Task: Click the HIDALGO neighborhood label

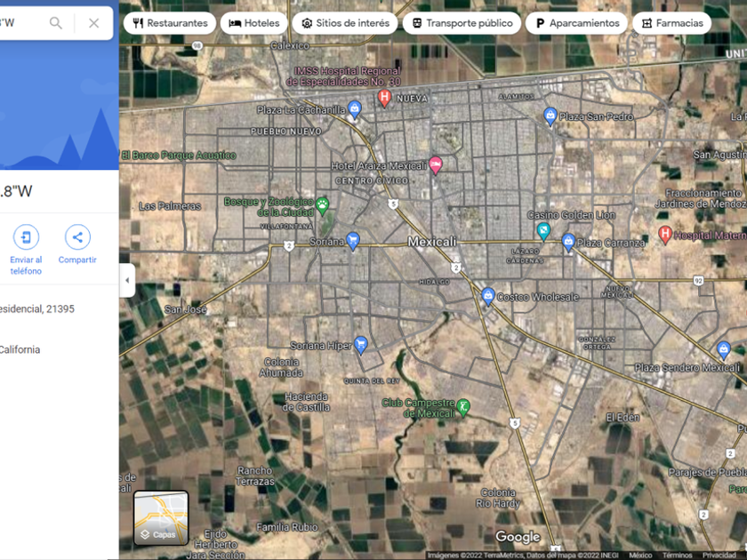Action: pos(434,282)
